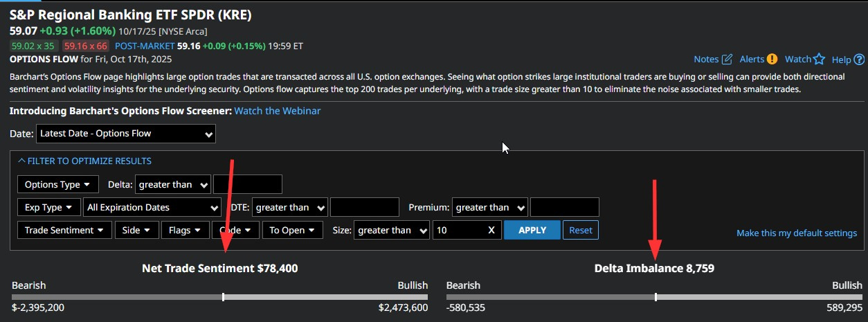Open the Watch the Webinar link
The height and width of the screenshot is (322, 868).
278,111
